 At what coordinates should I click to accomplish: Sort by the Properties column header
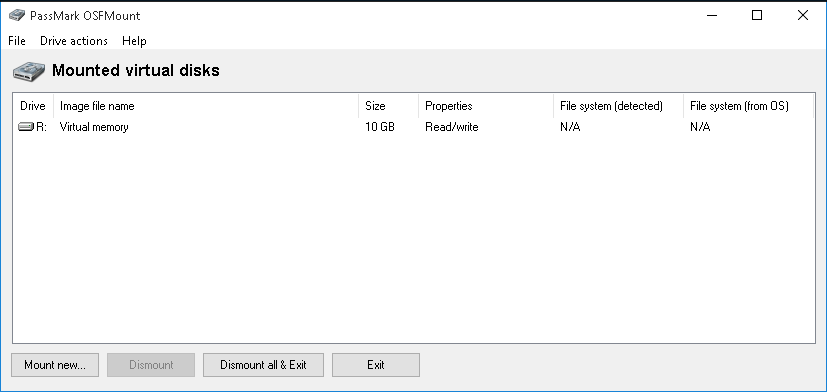(x=486, y=106)
